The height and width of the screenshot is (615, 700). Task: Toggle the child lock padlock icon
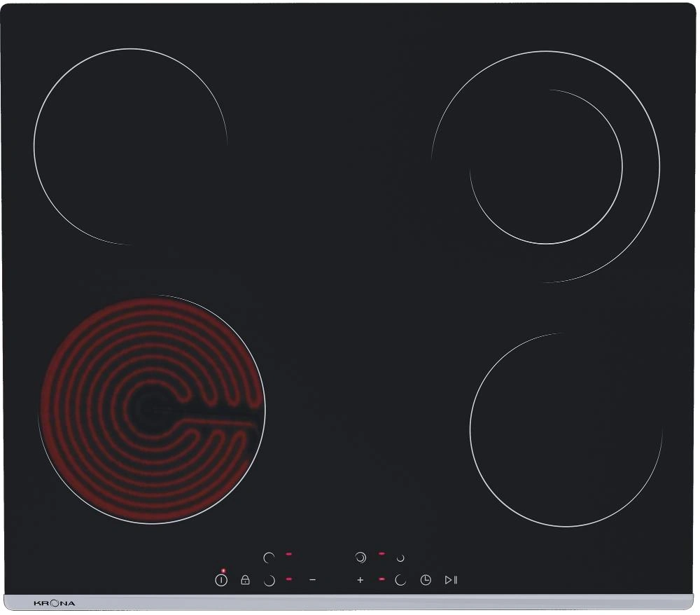coord(245,580)
